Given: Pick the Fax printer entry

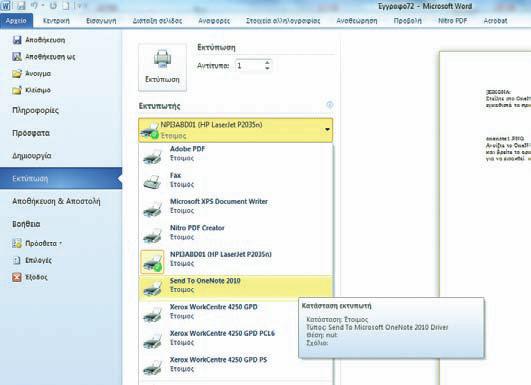Looking at the screenshot, I should click(x=236, y=180).
